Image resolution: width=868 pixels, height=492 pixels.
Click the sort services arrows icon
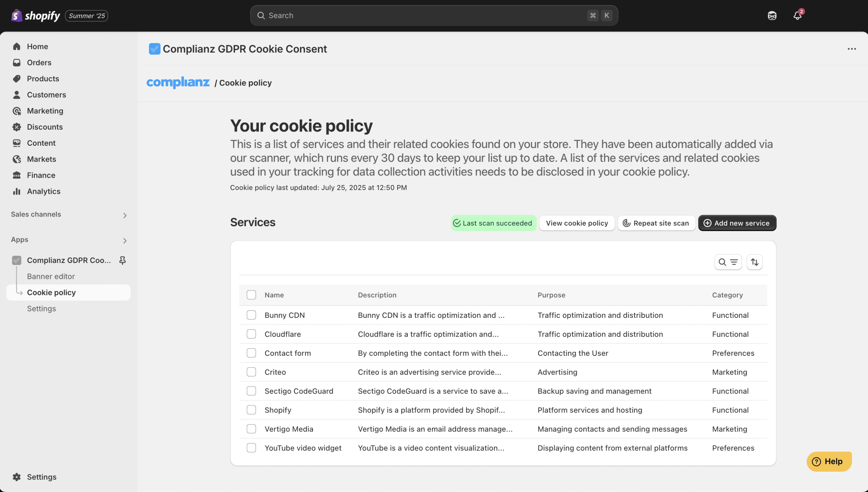(x=754, y=262)
